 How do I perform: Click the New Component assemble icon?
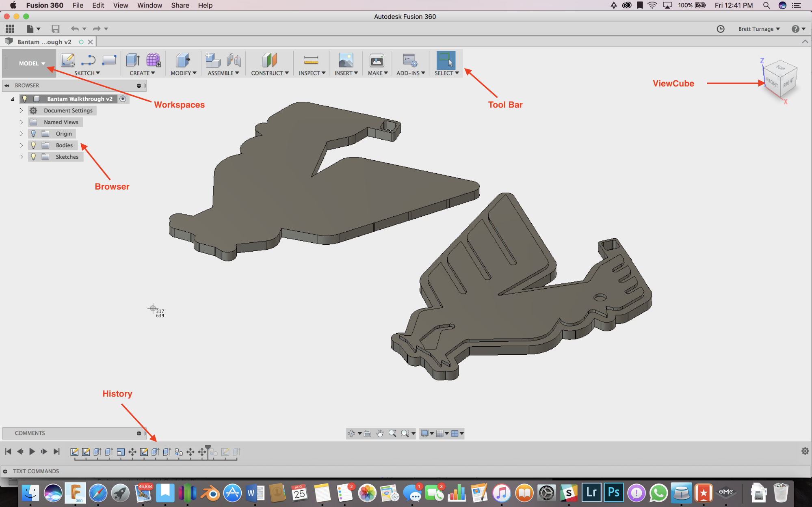point(212,60)
